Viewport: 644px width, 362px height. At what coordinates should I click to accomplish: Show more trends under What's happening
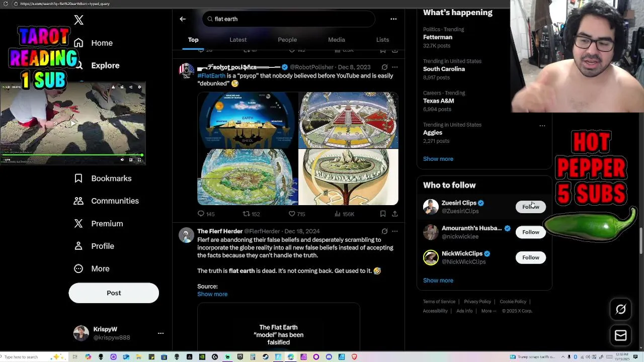tap(438, 159)
